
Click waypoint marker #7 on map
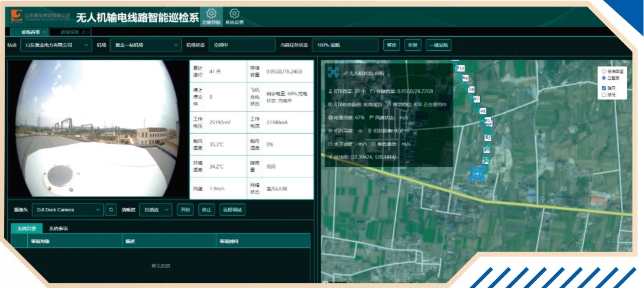pos(477,99)
